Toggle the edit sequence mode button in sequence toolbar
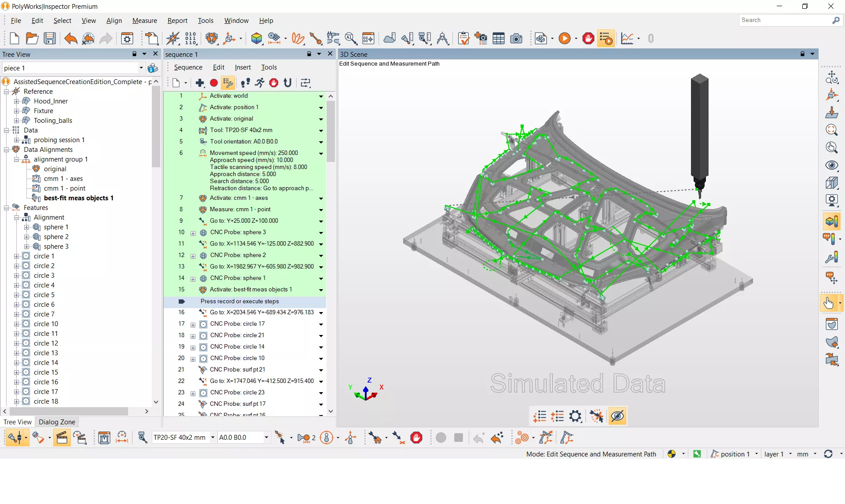 click(x=228, y=83)
